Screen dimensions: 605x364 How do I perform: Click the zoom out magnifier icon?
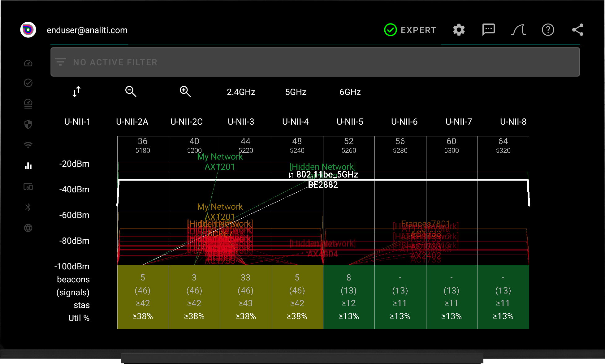tap(131, 92)
